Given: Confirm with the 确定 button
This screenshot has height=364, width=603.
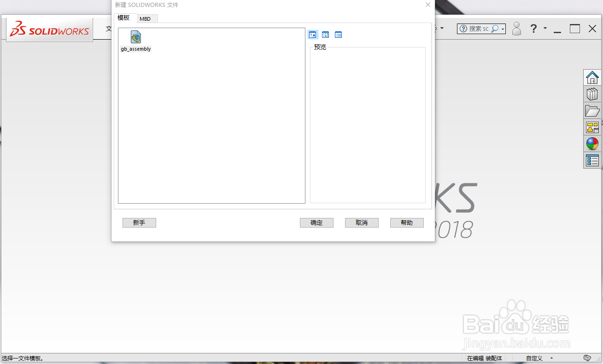Looking at the screenshot, I should tap(316, 223).
